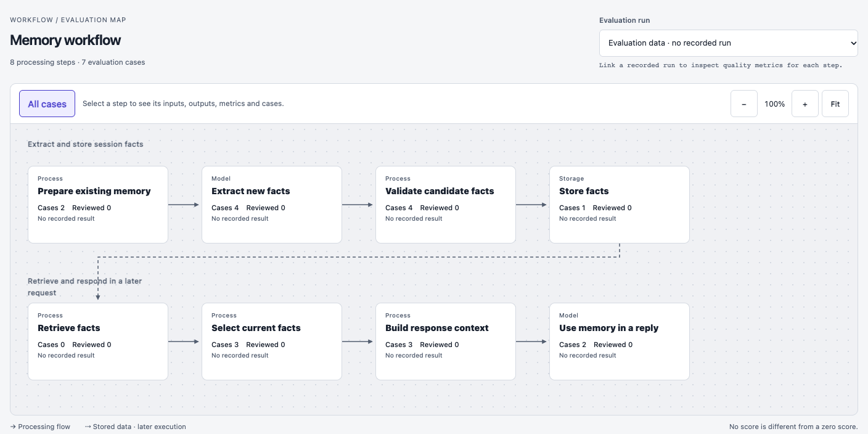
Task: Click the 100% zoom level readout
Action: point(775,104)
